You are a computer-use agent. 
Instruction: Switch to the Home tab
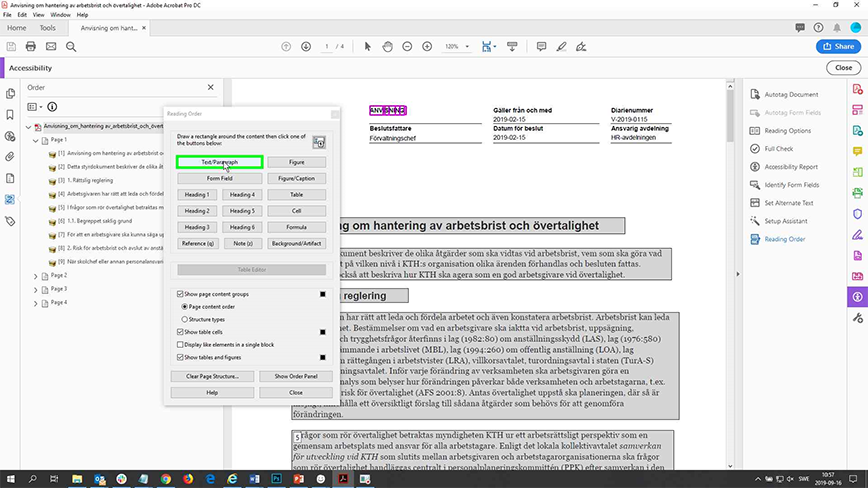pyautogui.click(x=17, y=28)
